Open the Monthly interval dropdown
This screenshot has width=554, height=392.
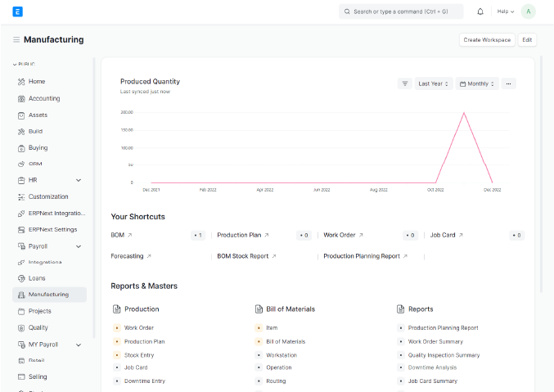(x=477, y=83)
